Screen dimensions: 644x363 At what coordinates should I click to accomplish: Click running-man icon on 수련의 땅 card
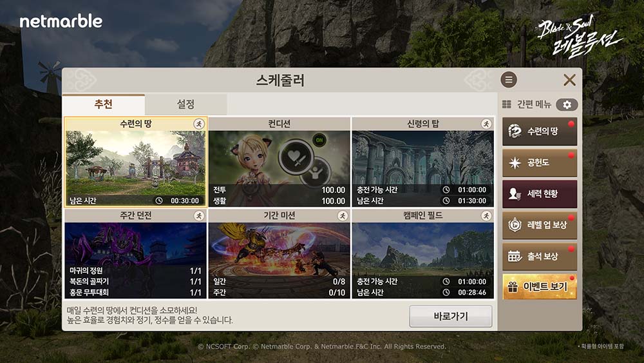199,124
